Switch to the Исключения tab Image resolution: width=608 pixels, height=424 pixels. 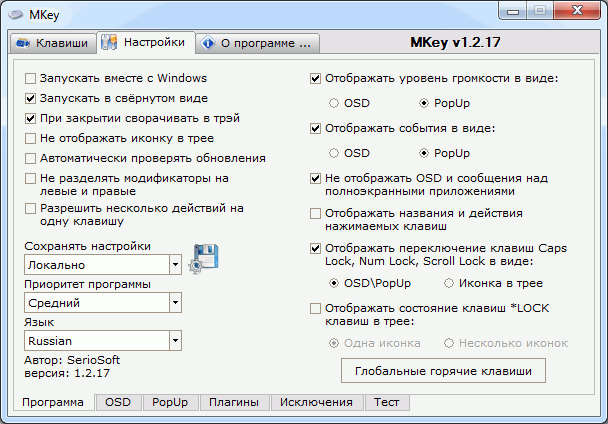tap(317, 402)
